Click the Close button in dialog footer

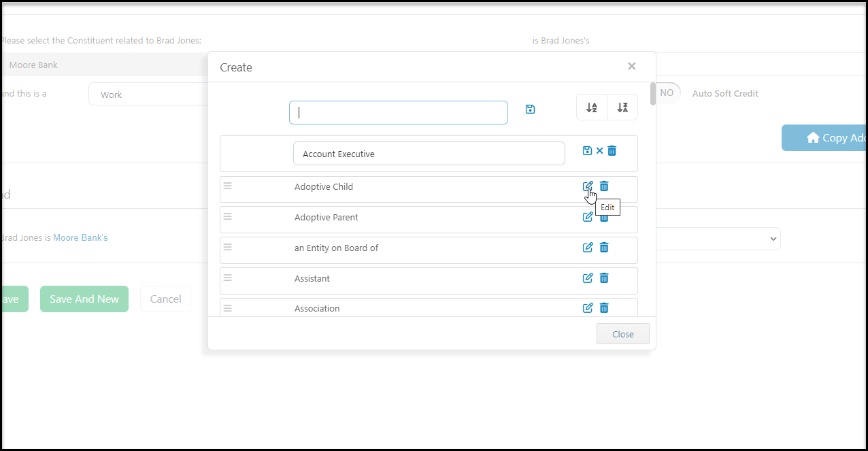coord(623,334)
